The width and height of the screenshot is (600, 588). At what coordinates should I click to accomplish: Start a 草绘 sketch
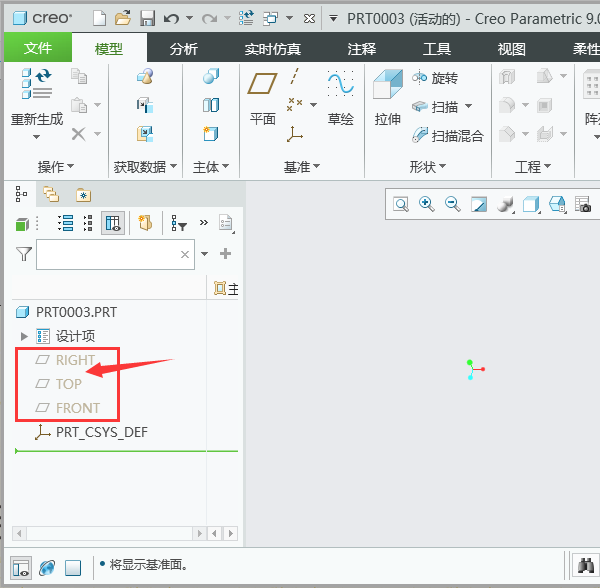click(x=341, y=98)
